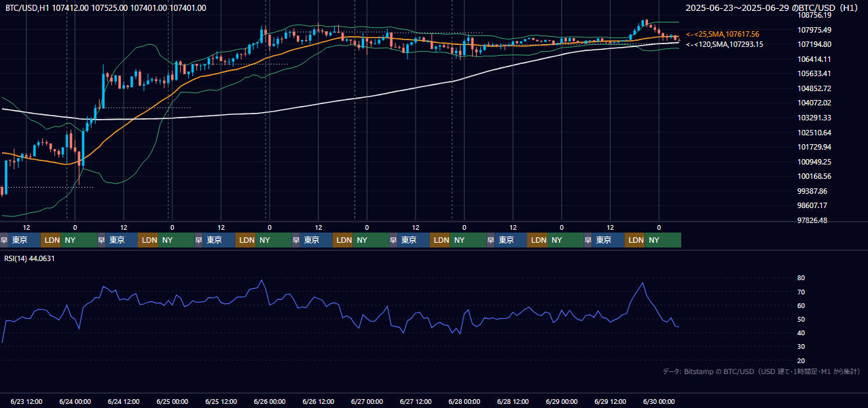Click the 6/28 00:00 time axis label
Screen dimensions: 868x408
[x=465, y=401]
